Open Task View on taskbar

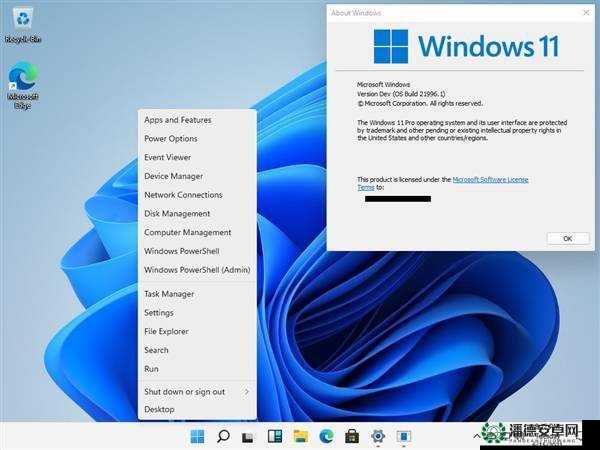tap(248, 436)
